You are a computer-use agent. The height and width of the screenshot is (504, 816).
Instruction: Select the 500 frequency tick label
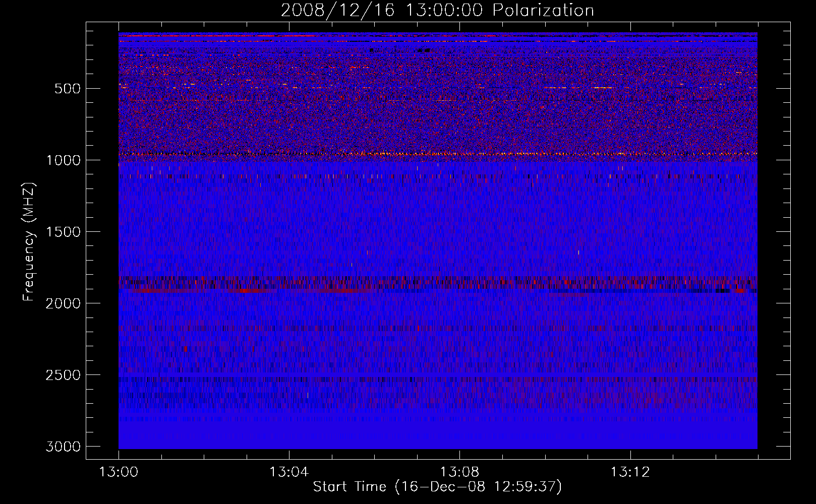click(x=67, y=89)
